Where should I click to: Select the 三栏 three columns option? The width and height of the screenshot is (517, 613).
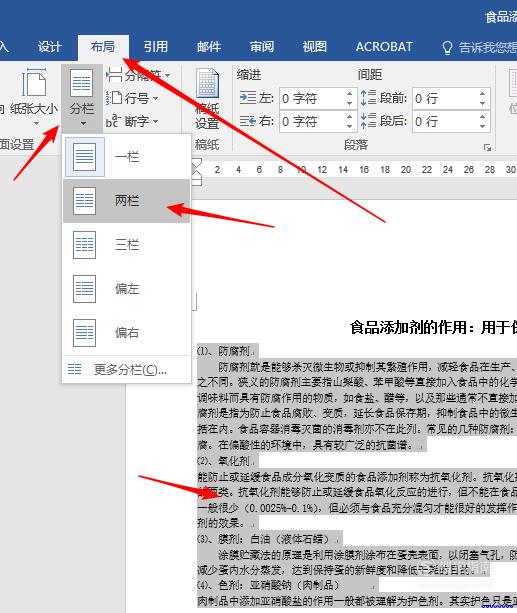coord(127,245)
